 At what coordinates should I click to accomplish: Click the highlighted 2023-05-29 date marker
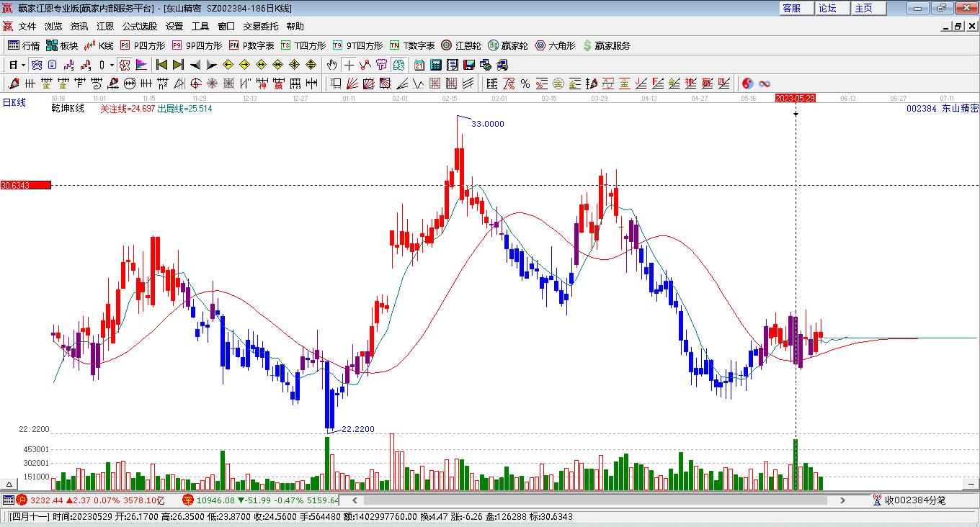coord(795,98)
